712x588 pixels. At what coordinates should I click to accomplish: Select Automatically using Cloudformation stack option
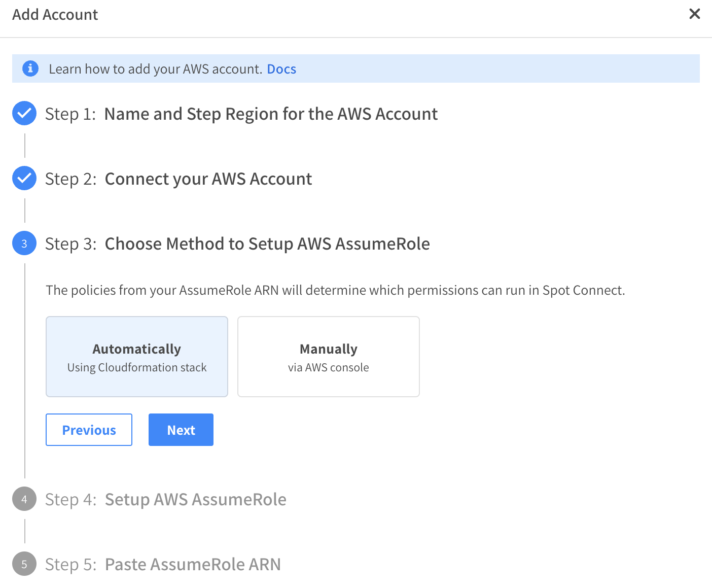pyautogui.click(x=137, y=357)
